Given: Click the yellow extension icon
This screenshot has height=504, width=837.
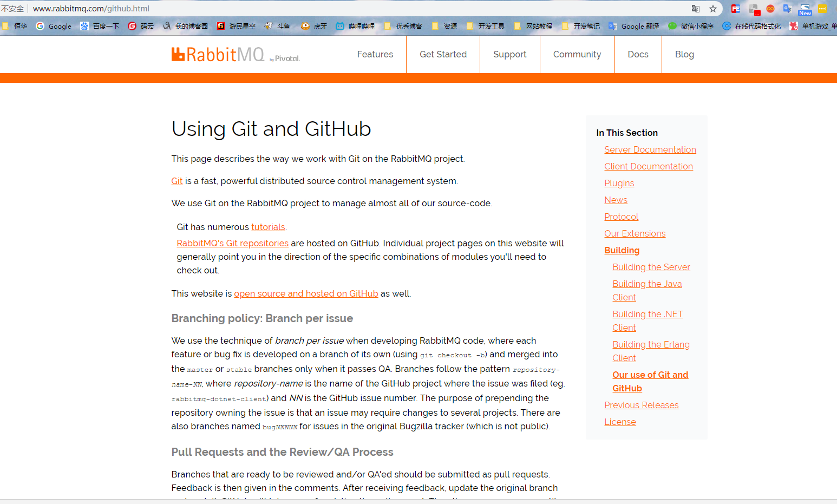Looking at the screenshot, I should coord(822,9).
